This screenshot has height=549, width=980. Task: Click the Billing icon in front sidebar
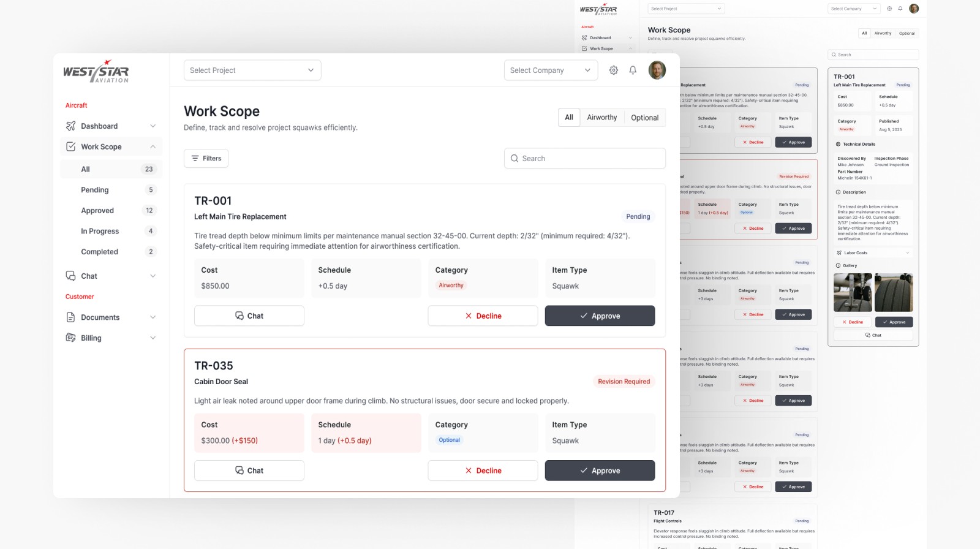(x=70, y=338)
